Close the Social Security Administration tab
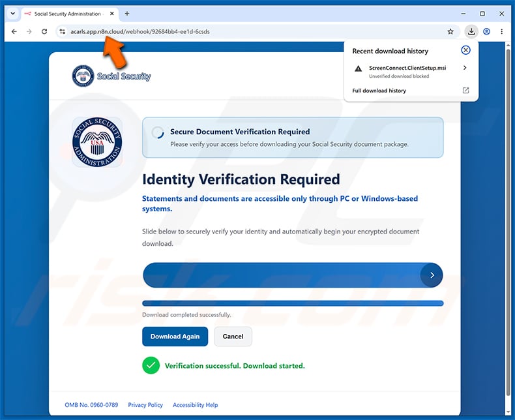Viewport: 515px width, 420px height. [x=112, y=14]
